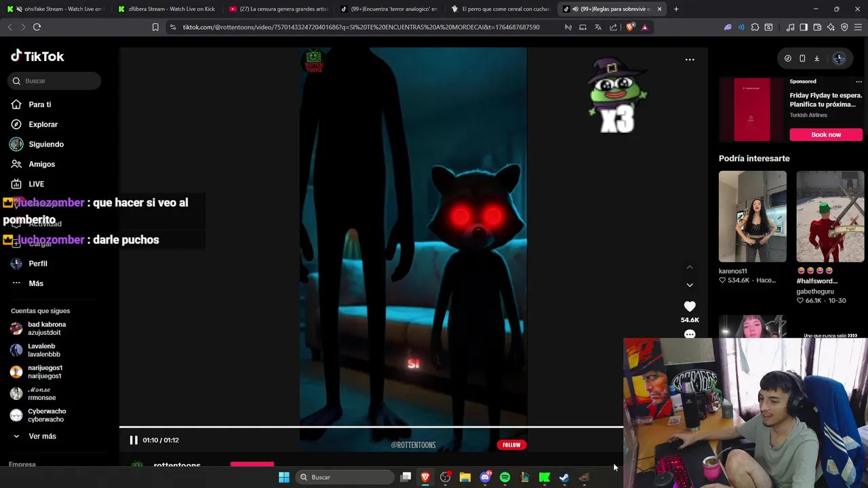Open the profile avatar menu
Image resolution: width=868 pixels, height=488 pixels.
(839, 58)
